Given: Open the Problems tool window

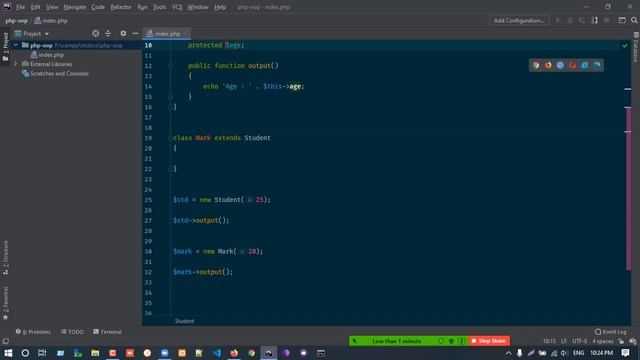Looking at the screenshot, I should pyautogui.click(x=33, y=332).
